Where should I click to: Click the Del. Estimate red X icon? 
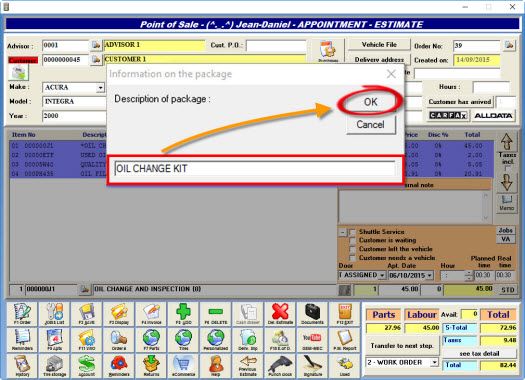tap(280, 314)
